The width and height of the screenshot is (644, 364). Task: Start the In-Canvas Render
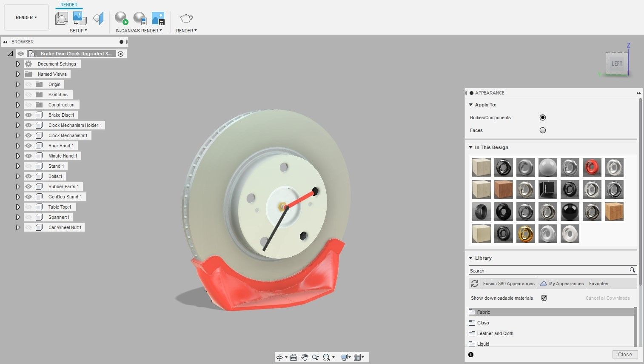tap(121, 18)
